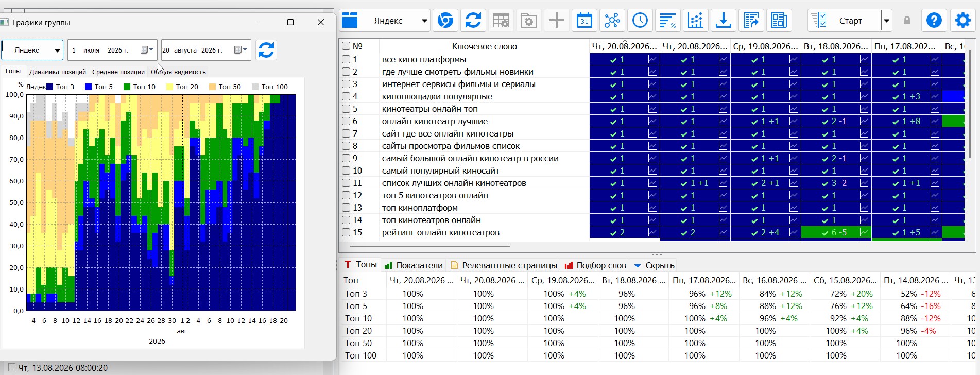Open the Яндекс dropdown in the Графики группы window
980x375 pixels.
pos(32,50)
